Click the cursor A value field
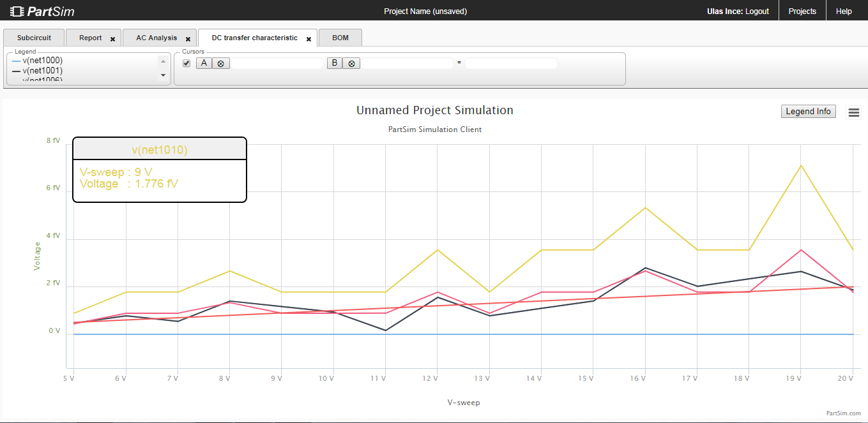The image size is (868, 423). [277, 63]
